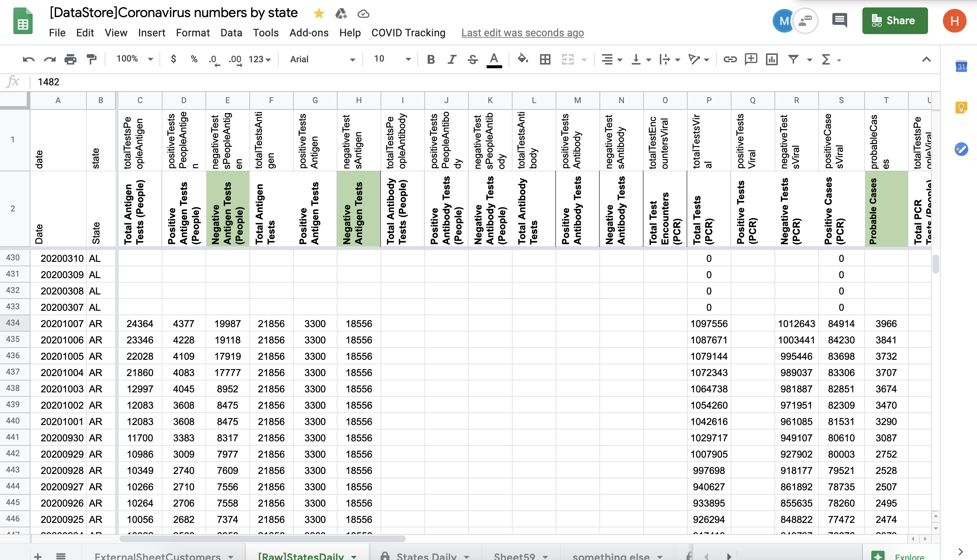Image resolution: width=977 pixels, height=560 pixels.
Task: Select the column H header
Action: 358,101
